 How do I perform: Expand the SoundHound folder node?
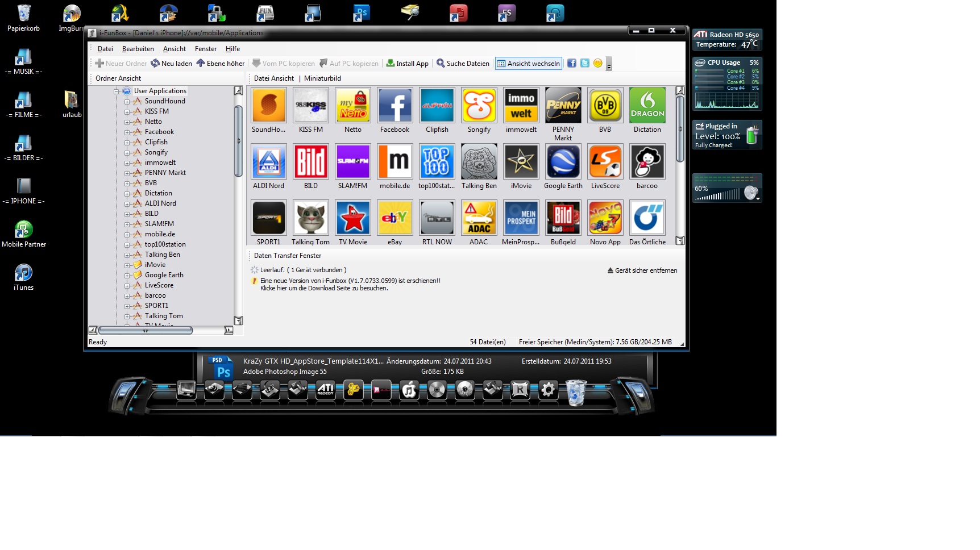click(x=127, y=101)
